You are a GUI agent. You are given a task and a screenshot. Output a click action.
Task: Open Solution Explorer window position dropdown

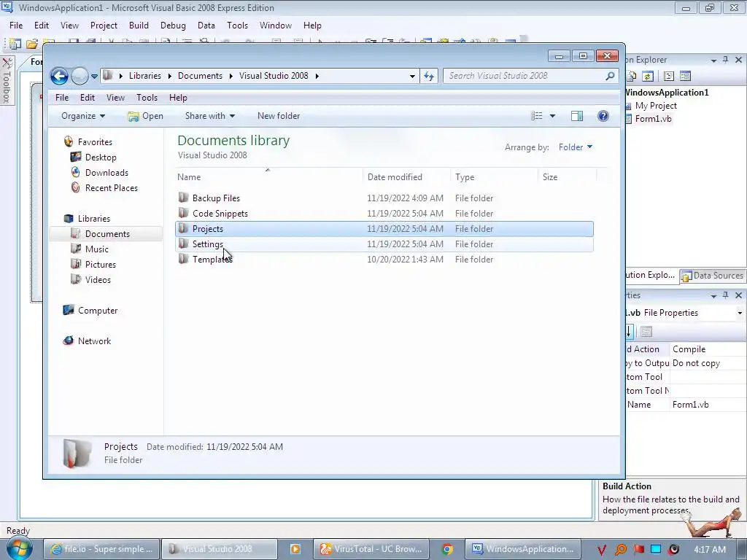point(713,61)
